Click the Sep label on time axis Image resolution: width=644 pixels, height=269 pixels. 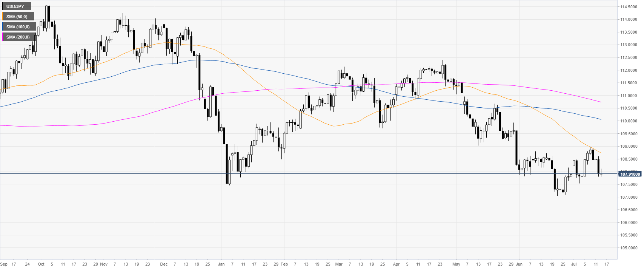pos(4,264)
